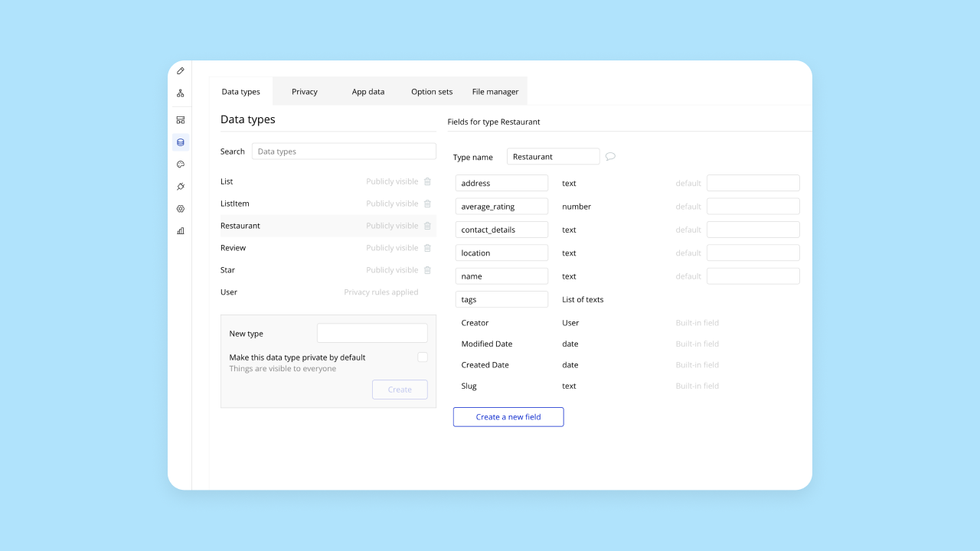Select the Star data type in the list
The width and height of the screenshot is (980, 551).
click(227, 269)
